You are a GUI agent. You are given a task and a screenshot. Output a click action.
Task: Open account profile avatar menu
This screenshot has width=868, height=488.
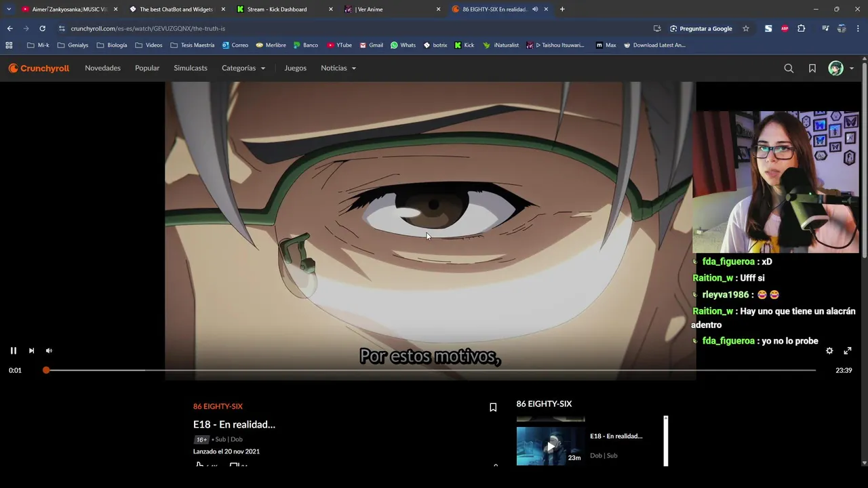[840, 68]
